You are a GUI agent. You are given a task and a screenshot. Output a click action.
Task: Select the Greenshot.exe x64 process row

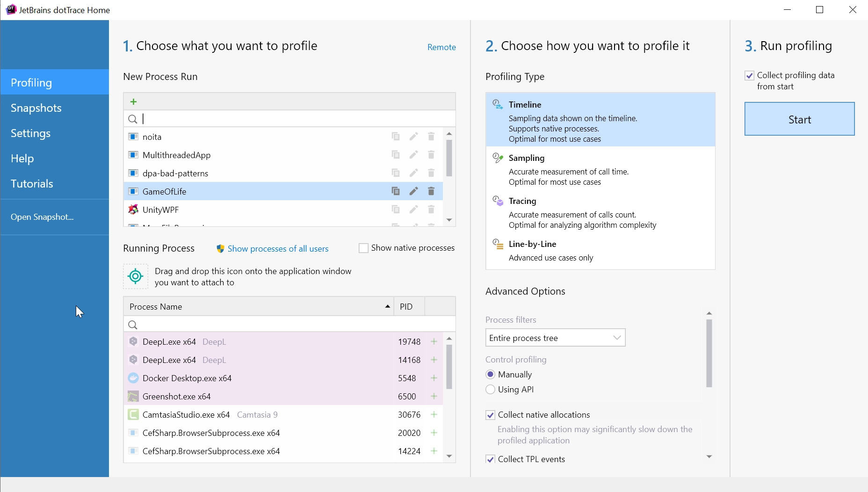click(283, 397)
